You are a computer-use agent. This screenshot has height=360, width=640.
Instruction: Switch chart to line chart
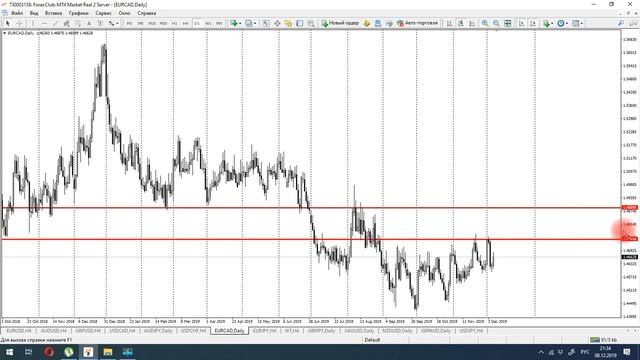click(471, 23)
